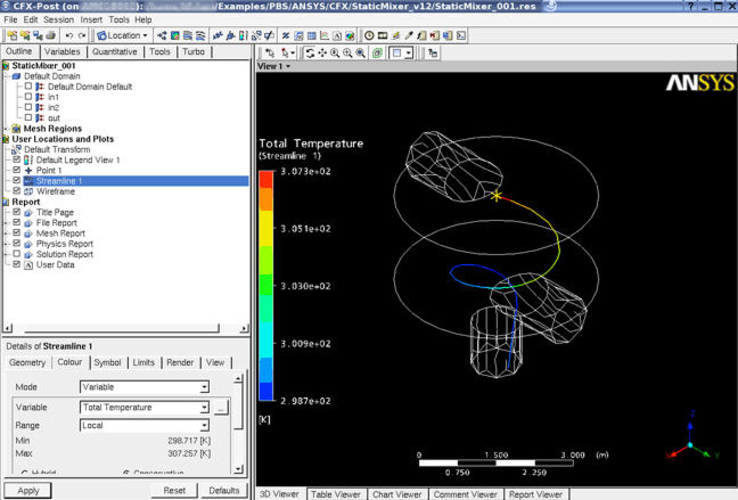Enable visibility of boundary in2

point(28,107)
